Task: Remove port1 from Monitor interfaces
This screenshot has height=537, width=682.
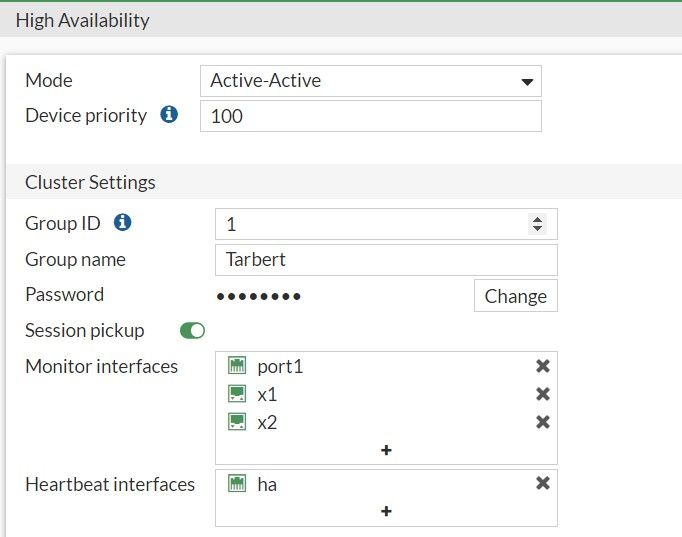Action: tap(543, 367)
